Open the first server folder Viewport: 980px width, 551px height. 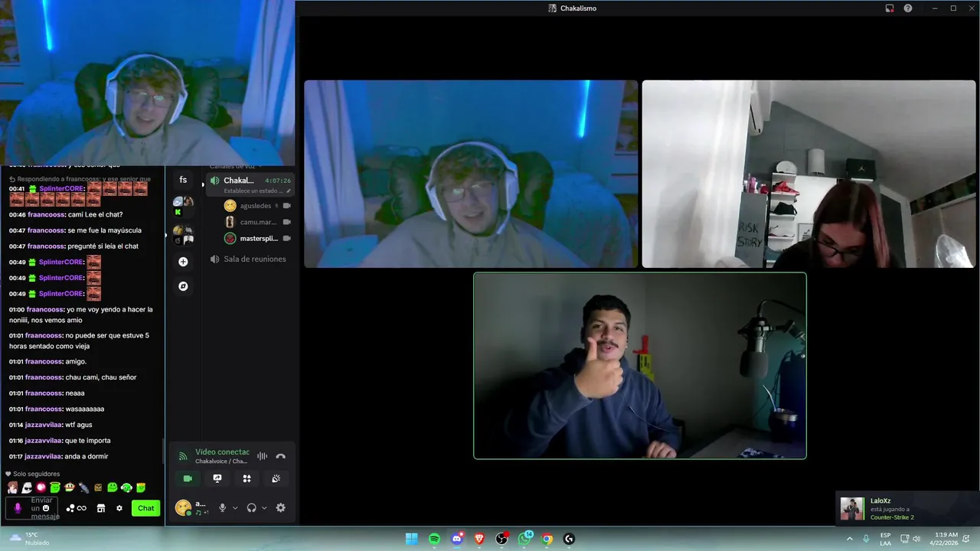tap(183, 206)
